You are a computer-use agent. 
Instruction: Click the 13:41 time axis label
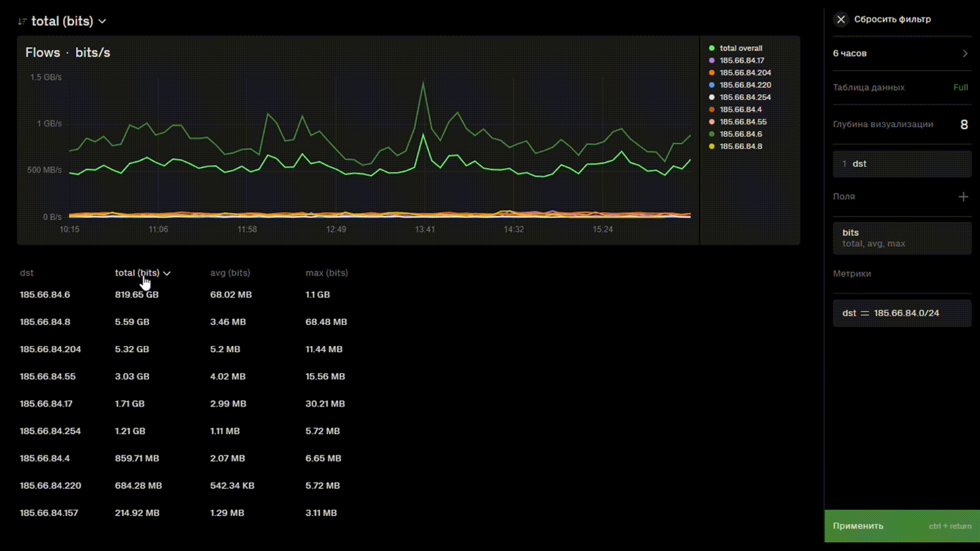[425, 230]
